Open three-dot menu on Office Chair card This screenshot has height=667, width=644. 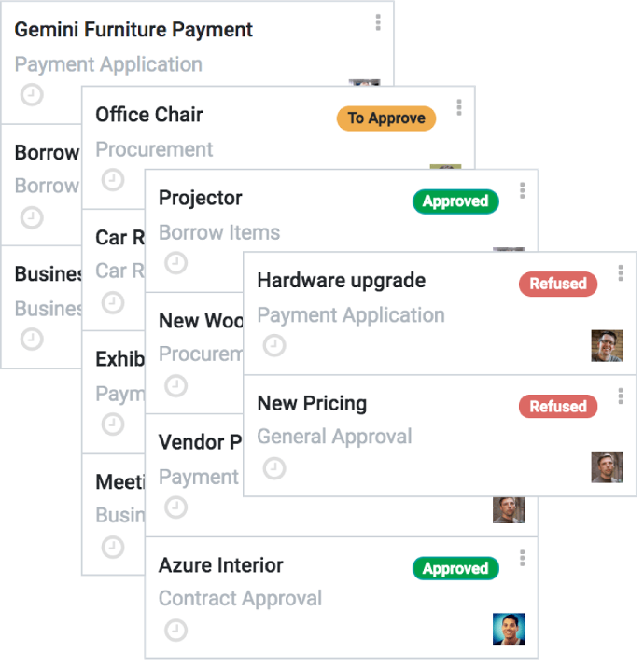(459, 107)
